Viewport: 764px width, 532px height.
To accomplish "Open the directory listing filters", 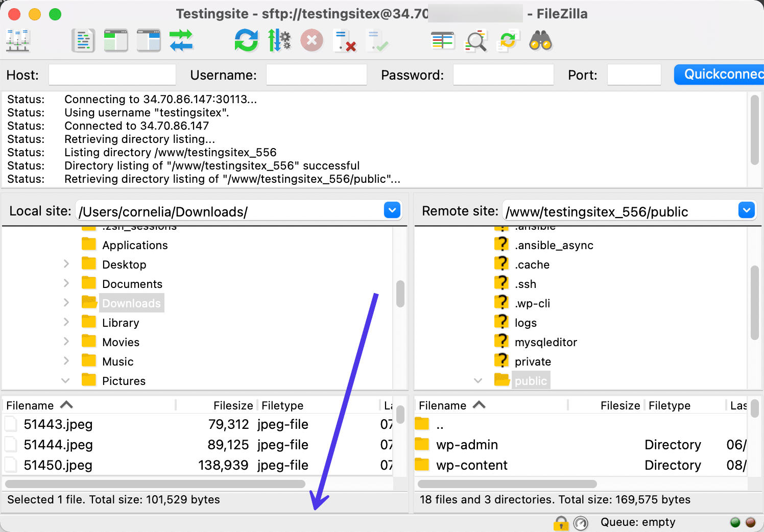I will 442,41.
